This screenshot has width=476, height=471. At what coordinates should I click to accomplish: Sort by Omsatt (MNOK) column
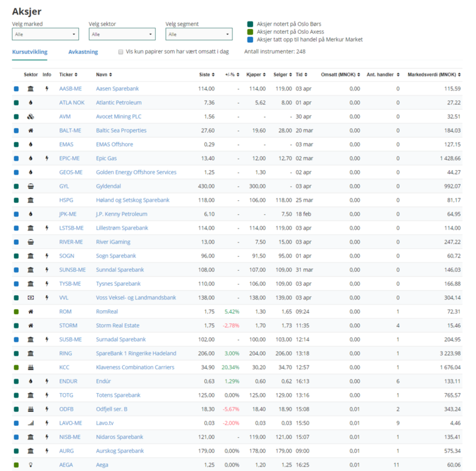340,75
